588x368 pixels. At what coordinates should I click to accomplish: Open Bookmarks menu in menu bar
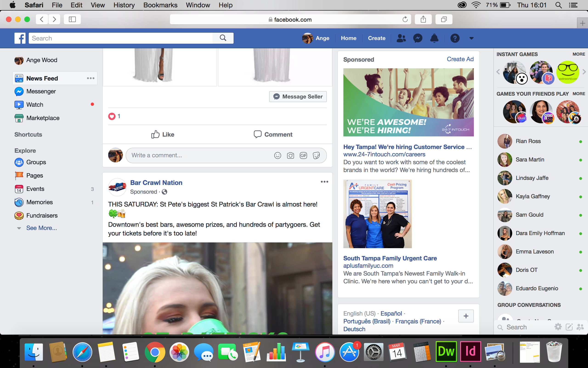click(x=160, y=5)
